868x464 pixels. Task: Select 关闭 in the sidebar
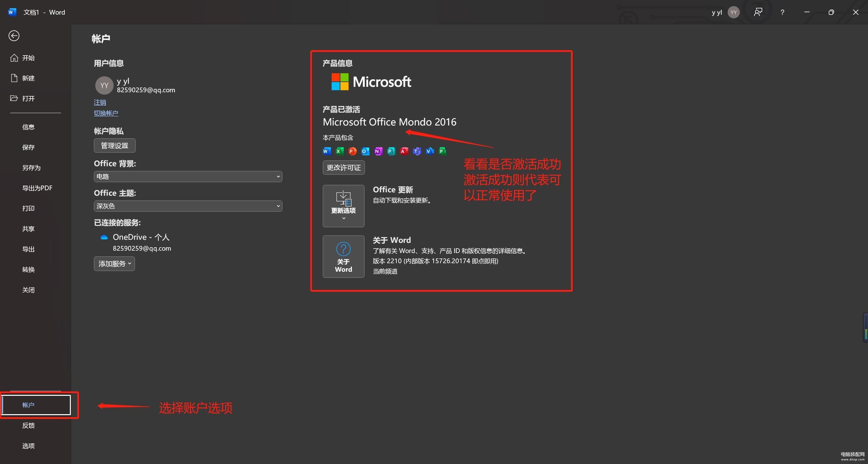pos(28,290)
